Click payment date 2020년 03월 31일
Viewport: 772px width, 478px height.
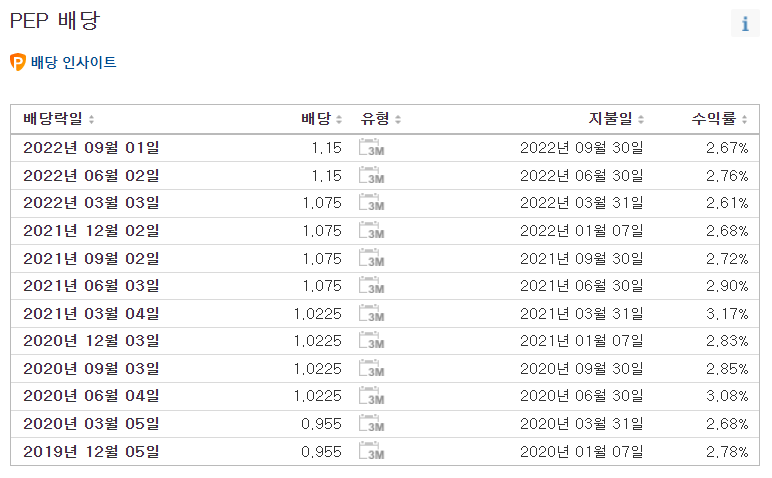pos(581,424)
